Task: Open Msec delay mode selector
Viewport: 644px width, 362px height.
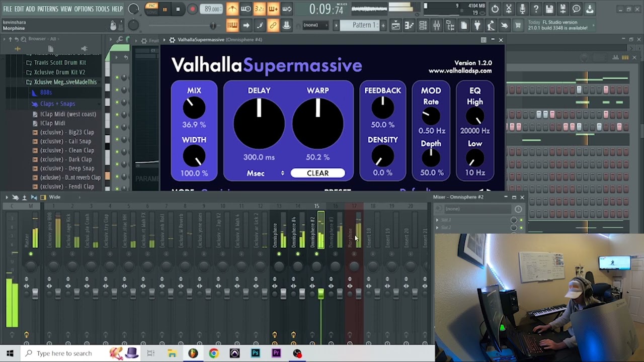Action: click(265, 173)
